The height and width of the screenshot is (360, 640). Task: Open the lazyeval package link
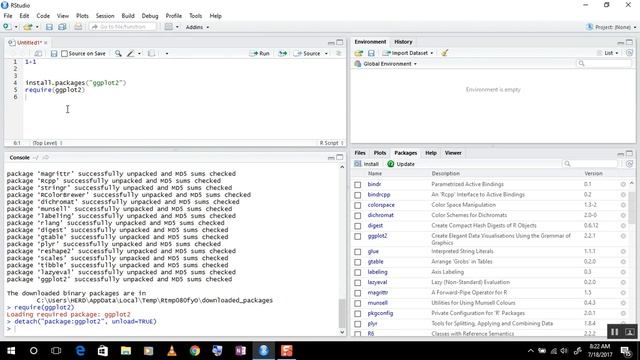click(x=377, y=282)
